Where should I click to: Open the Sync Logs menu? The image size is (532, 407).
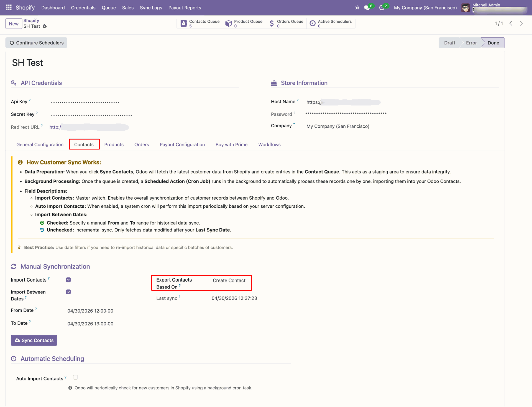(151, 8)
